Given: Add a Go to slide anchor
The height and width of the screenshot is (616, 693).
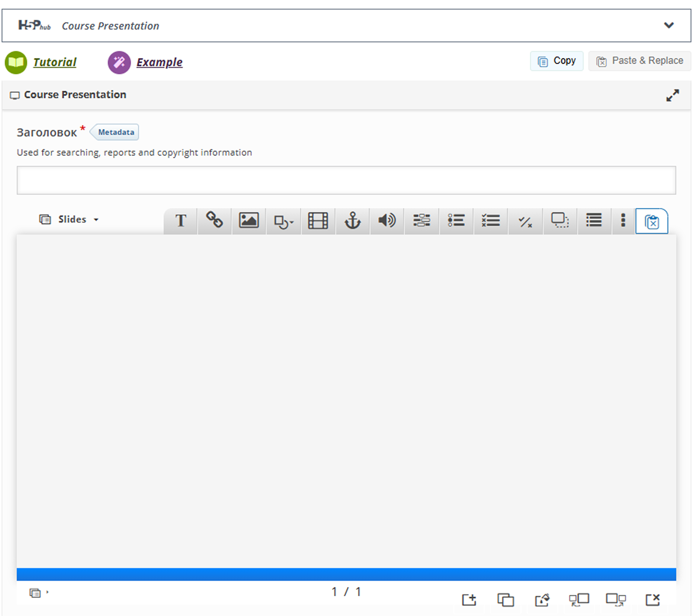Looking at the screenshot, I should (x=352, y=221).
